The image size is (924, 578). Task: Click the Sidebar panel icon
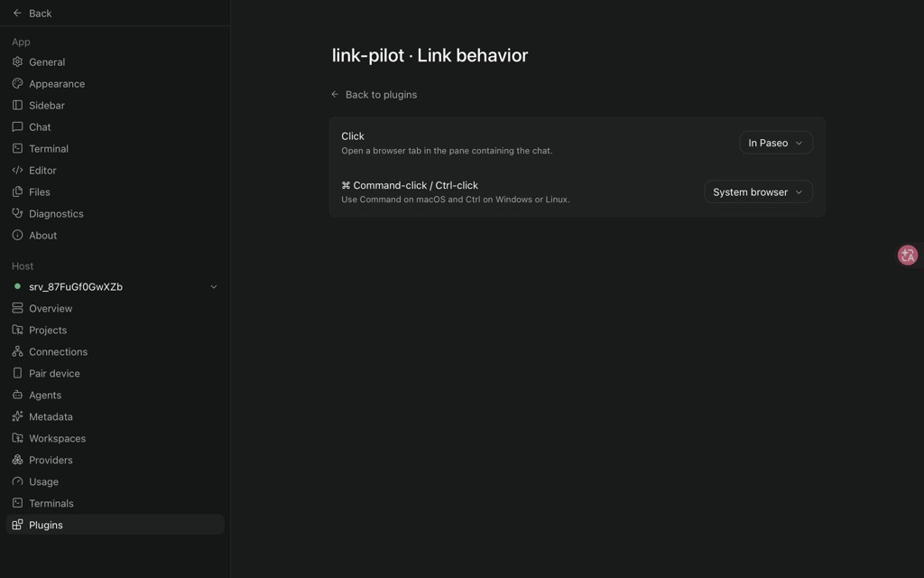18,105
